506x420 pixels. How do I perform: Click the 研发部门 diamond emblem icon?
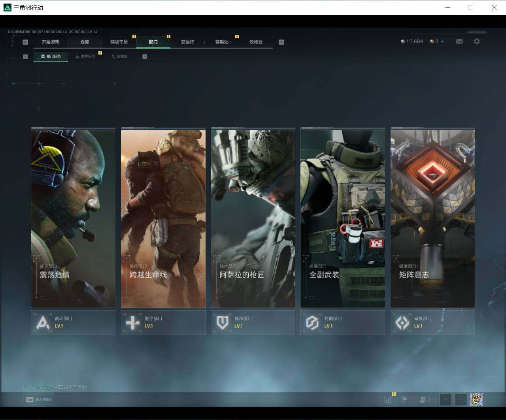click(402, 323)
